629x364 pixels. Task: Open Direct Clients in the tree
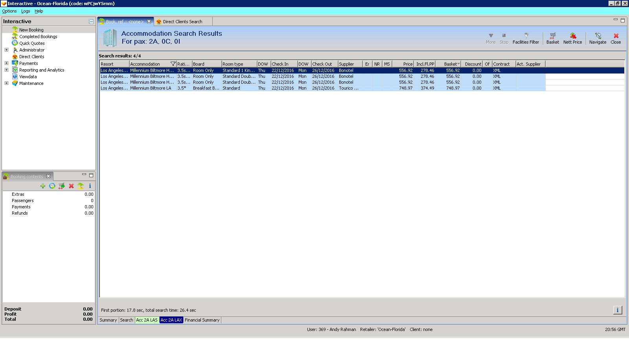click(x=32, y=57)
